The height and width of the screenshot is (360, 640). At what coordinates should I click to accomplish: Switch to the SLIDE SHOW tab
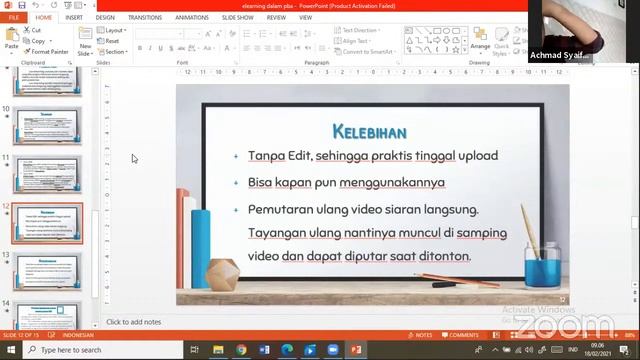(x=238, y=18)
